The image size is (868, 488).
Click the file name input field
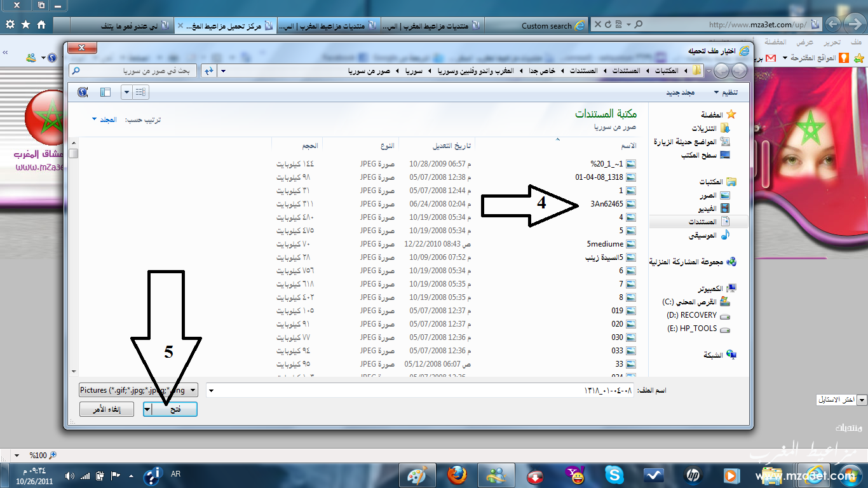pos(419,390)
